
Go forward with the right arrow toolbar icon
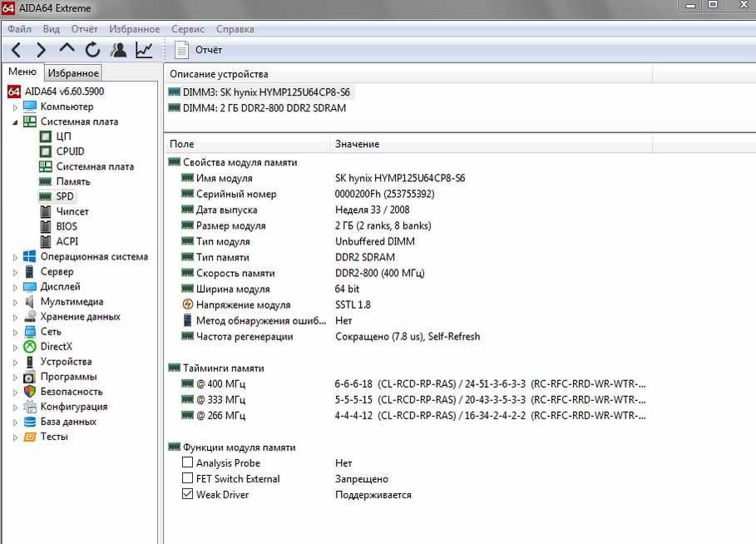click(x=42, y=50)
